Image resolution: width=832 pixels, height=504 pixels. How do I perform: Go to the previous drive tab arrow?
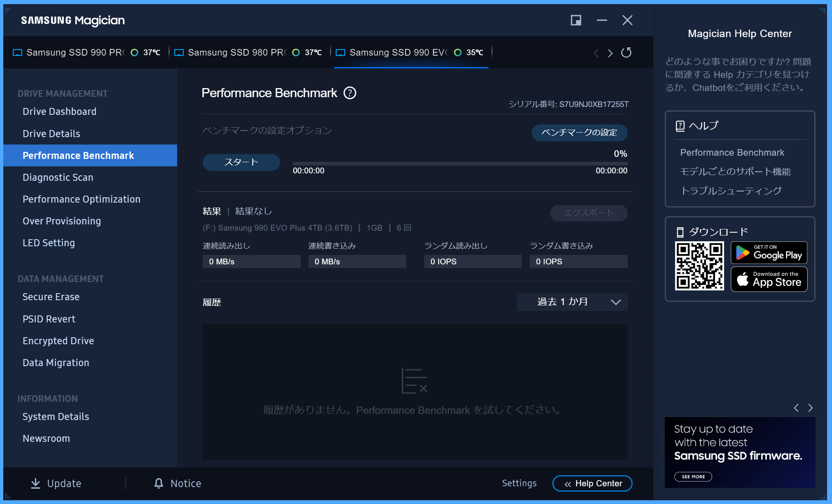pos(596,53)
